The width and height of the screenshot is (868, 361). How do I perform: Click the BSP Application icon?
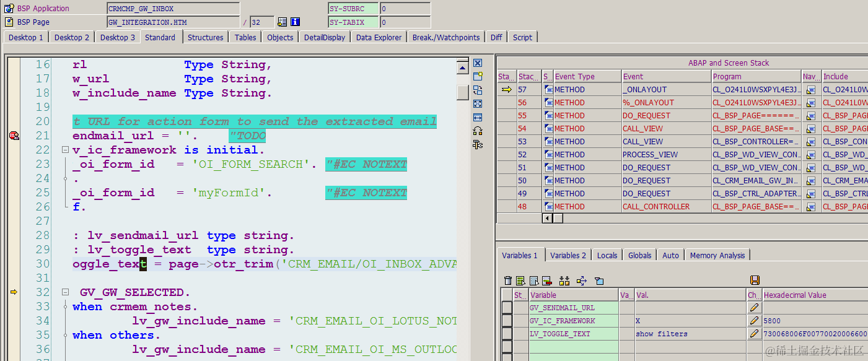click(9, 9)
